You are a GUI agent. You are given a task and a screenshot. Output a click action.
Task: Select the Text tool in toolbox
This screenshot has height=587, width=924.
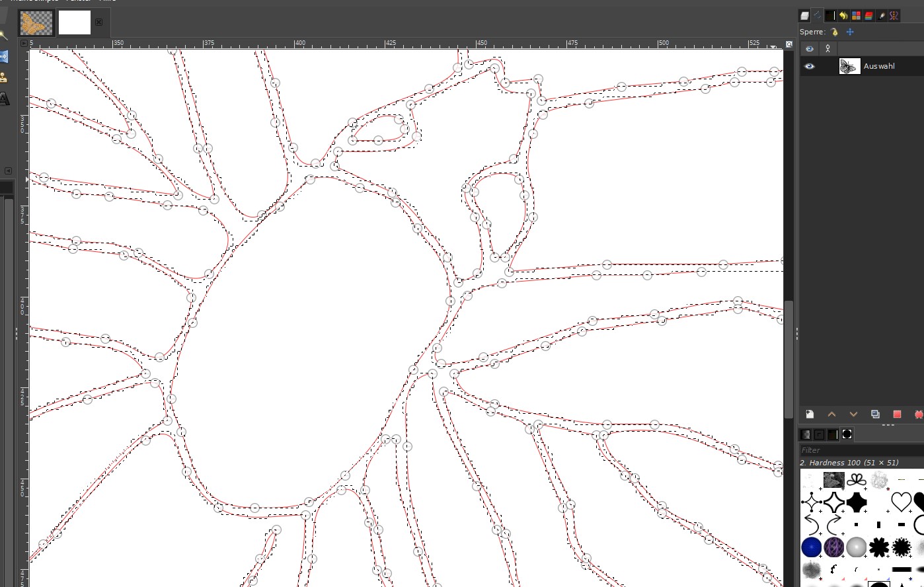(3, 99)
